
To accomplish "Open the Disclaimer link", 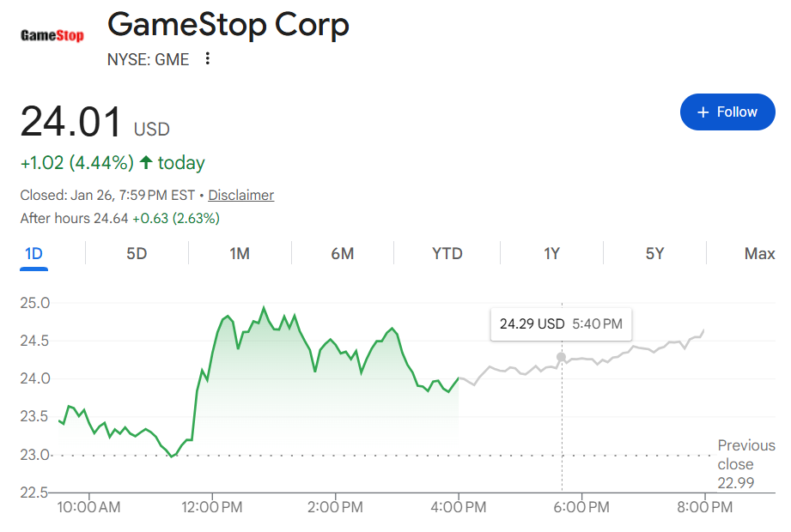I will pyautogui.click(x=240, y=195).
